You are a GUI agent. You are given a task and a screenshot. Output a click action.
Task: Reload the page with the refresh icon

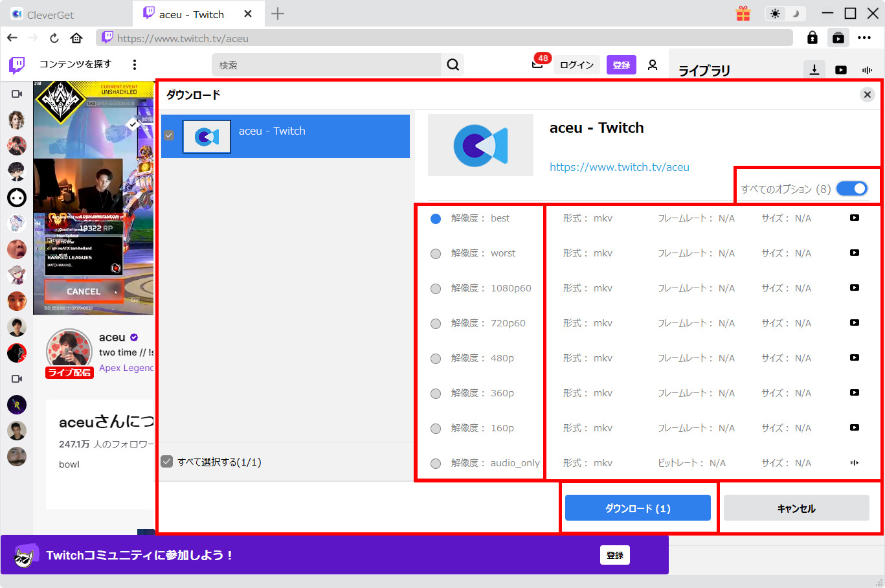coord(54,38)
